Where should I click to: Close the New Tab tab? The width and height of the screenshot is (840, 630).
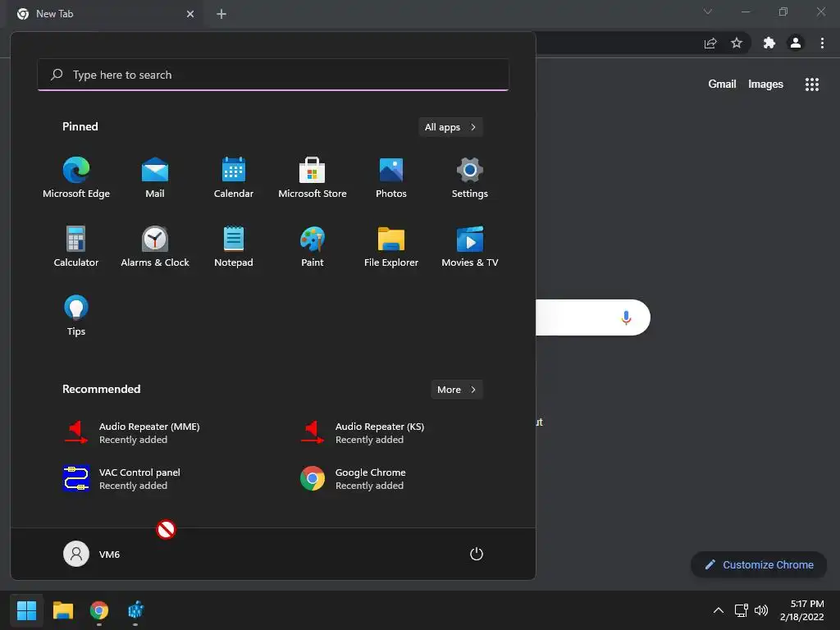click(x=190, y=14)
